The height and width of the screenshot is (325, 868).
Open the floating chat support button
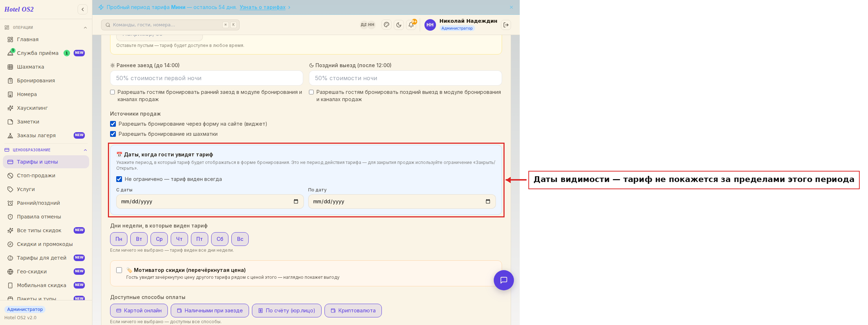(504, 280)
